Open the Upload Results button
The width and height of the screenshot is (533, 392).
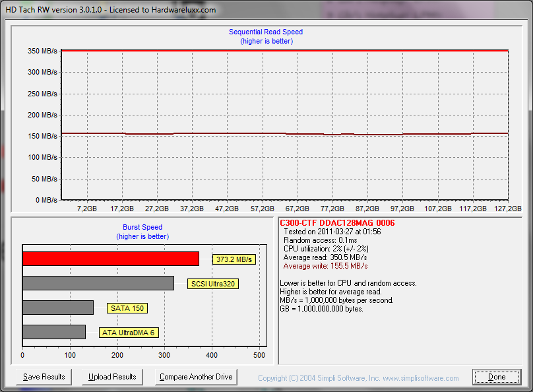point(112,377)
